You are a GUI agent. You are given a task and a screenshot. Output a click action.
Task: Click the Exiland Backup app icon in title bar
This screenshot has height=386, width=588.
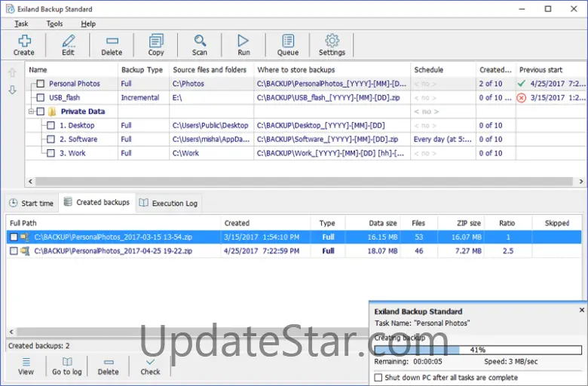(10, 9)
